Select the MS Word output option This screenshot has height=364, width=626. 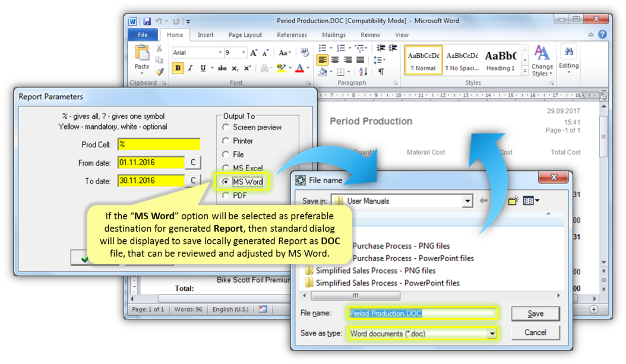tap(226, 182)
